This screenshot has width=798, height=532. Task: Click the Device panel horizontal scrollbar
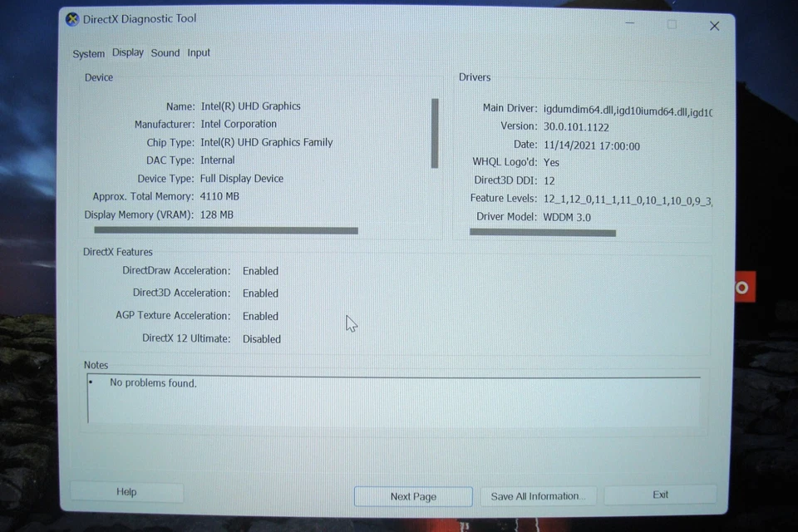click(x=226, y=230)
